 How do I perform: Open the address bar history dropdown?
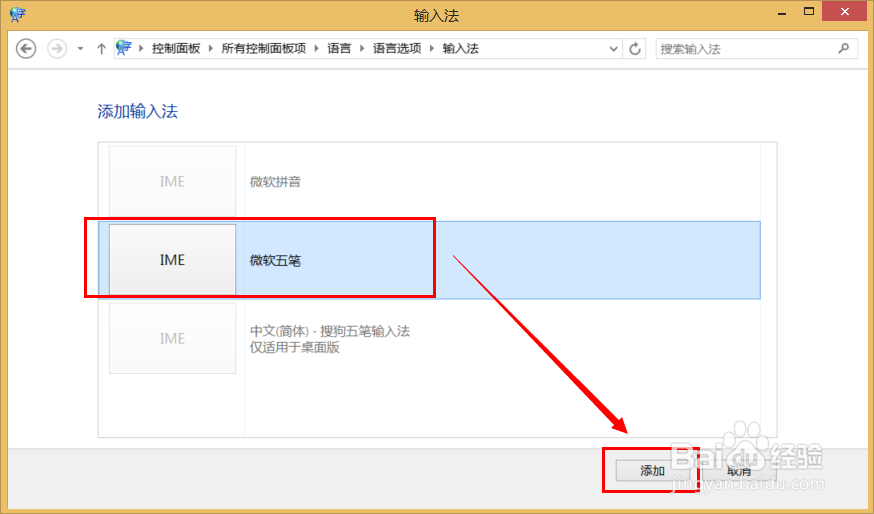(614, 49)
